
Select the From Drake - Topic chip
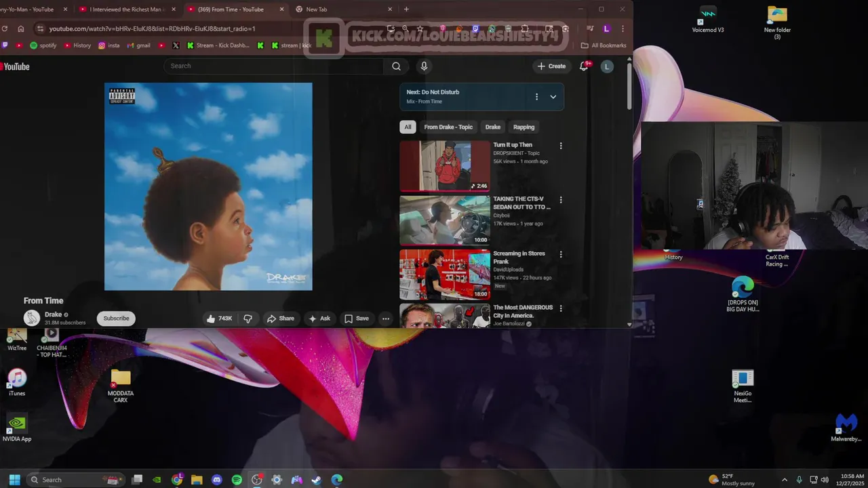click(448, 127)
